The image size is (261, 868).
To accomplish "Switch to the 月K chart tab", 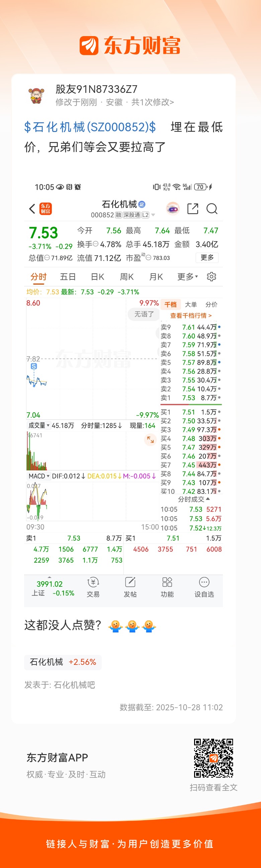I will point(156,277).
